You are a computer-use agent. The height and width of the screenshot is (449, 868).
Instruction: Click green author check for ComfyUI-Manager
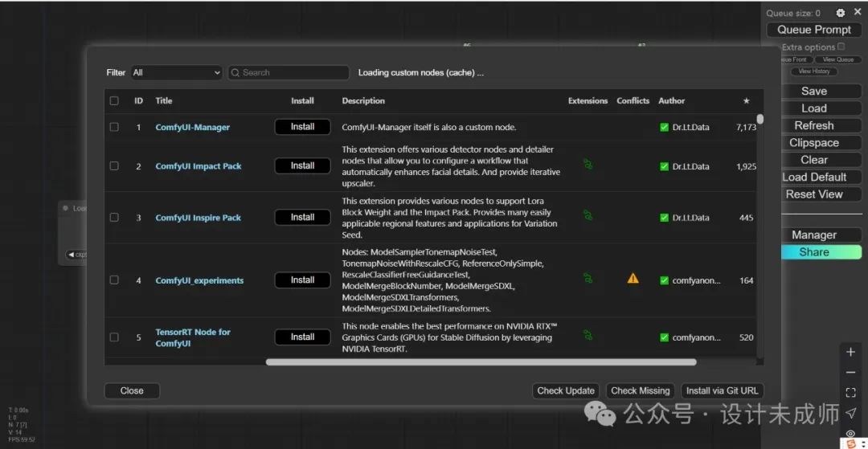665,127
